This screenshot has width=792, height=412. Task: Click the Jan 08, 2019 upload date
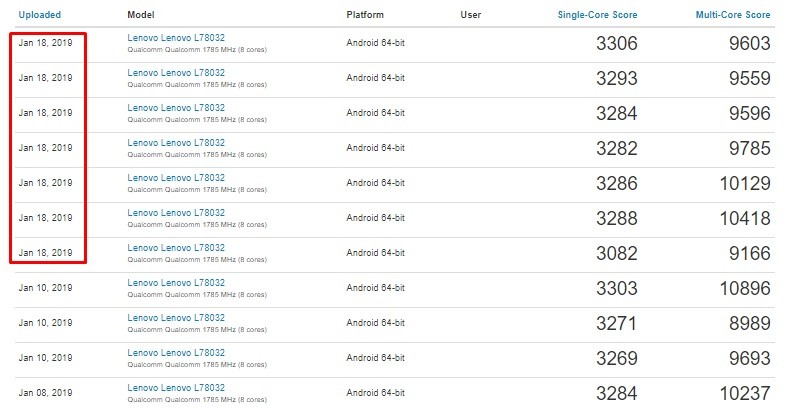click(x=45, y=393)
